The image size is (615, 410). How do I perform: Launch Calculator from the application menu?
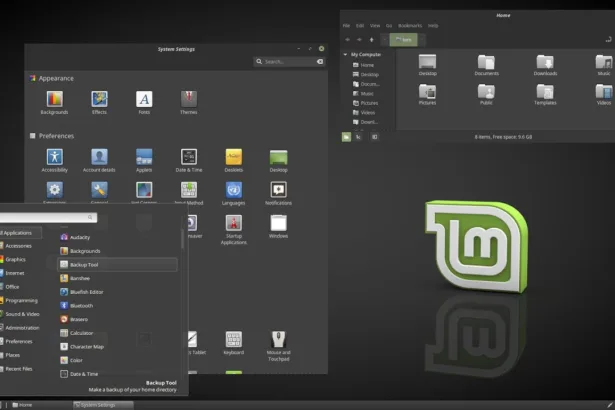tap(118, 333)
